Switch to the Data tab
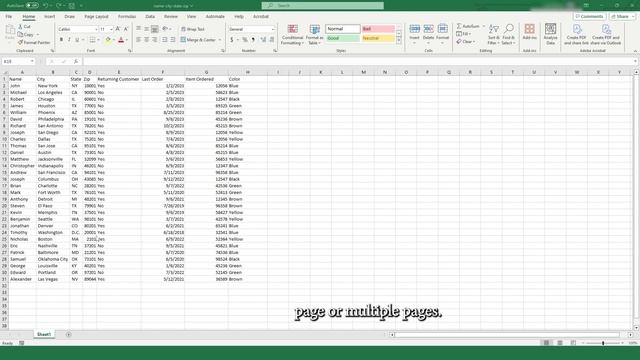Image resolution: width=640 pixels, height=360 pixels. [150, 16]
